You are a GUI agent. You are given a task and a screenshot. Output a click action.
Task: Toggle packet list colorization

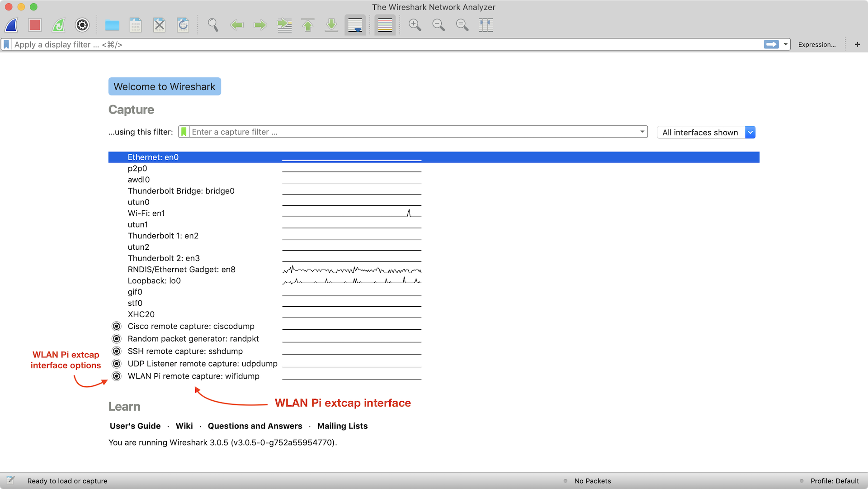pos(385,25)
